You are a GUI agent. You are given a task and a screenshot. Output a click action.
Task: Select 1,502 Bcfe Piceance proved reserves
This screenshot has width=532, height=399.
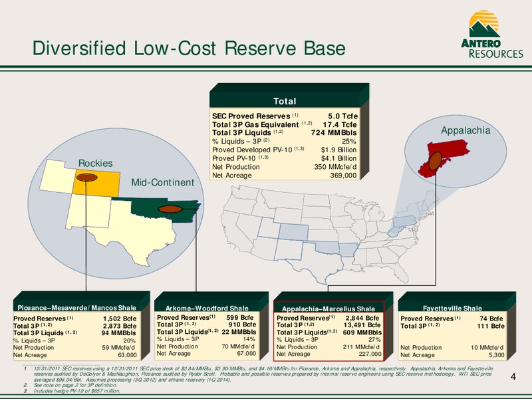(x=120, y=319)
